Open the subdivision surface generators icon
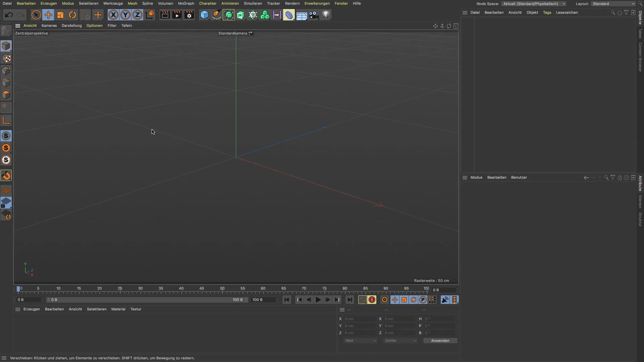The image size is (644, 362). [229, 15]
